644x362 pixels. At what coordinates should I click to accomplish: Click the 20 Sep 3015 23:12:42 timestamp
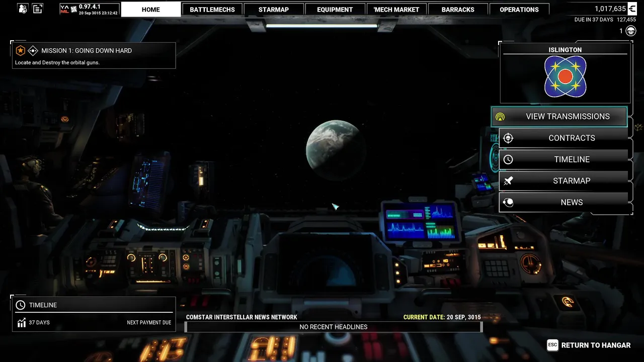(x=98, y=13)
